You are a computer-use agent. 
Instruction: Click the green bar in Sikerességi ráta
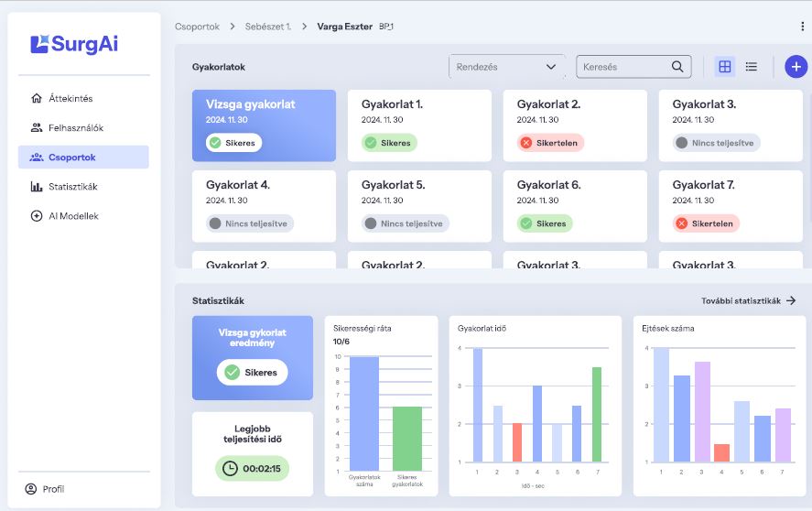(407, 439)
